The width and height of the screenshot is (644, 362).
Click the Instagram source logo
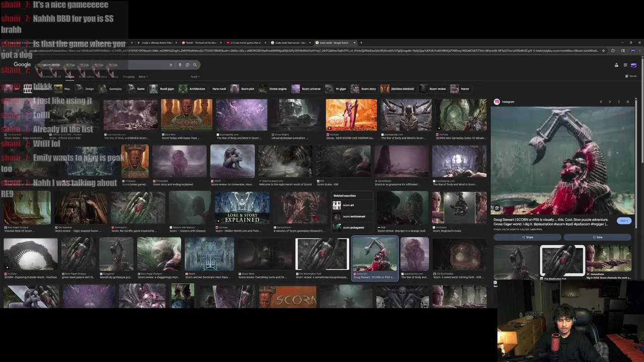(497, 102)
